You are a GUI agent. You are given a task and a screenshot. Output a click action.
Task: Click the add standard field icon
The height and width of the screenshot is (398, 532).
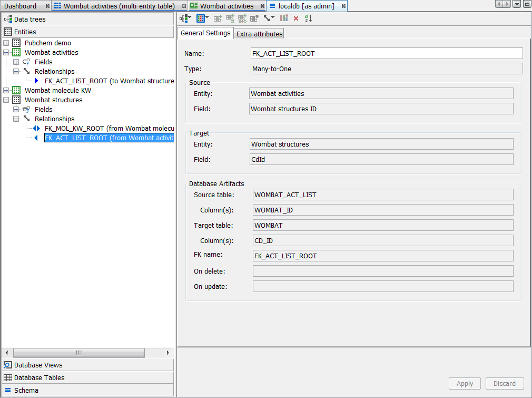click(218, 18)
